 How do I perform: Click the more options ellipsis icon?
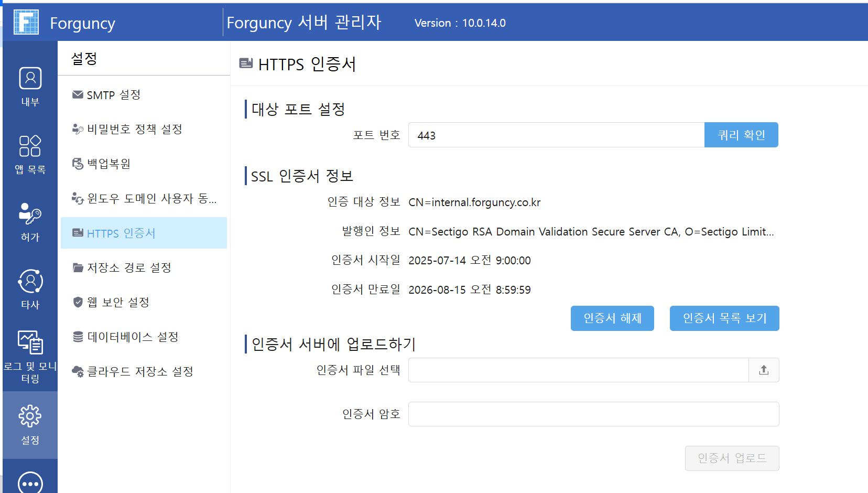click(x=30, y=484)
